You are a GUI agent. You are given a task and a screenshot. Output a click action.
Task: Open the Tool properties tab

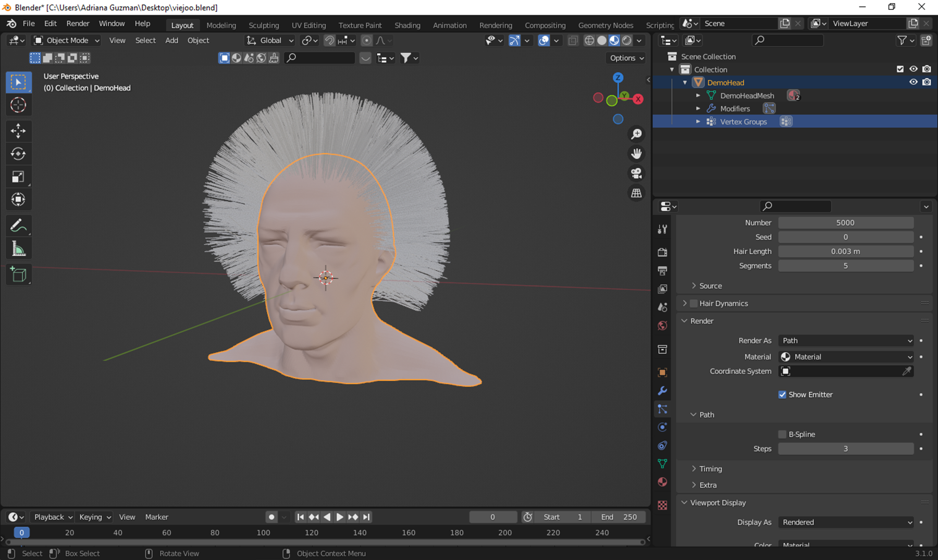click(x=662, y=229)
